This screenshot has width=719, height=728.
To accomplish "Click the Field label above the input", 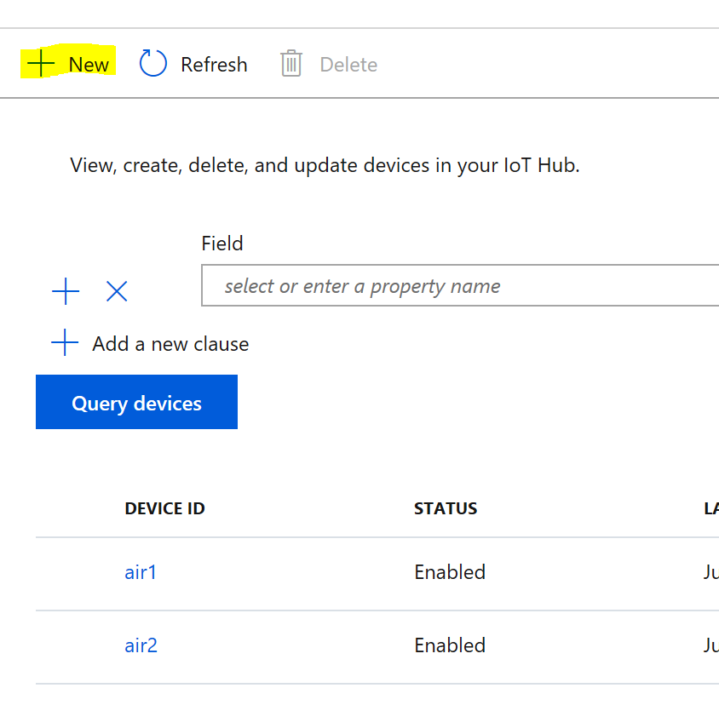I will (x=222, y=244).
